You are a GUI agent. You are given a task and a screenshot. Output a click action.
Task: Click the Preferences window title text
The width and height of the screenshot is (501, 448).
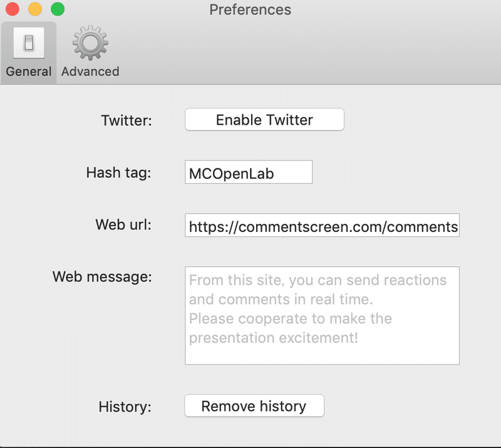click(x=250, y=9)
